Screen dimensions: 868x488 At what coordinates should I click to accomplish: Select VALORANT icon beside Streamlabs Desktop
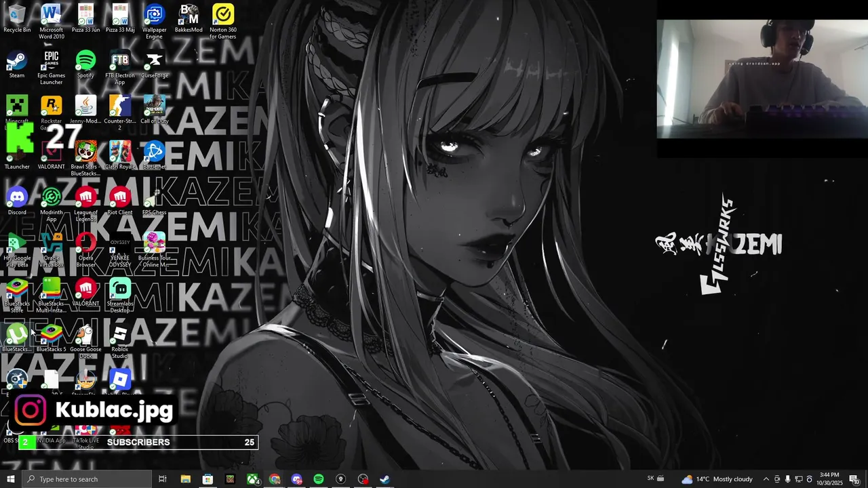pos(85,291)
